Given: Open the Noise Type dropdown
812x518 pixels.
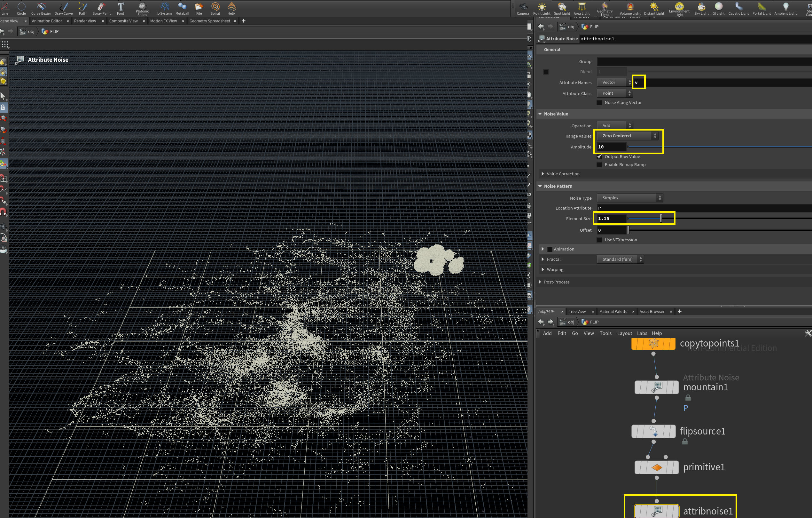Looking at the screenshot, I should (x=629, y=198).
